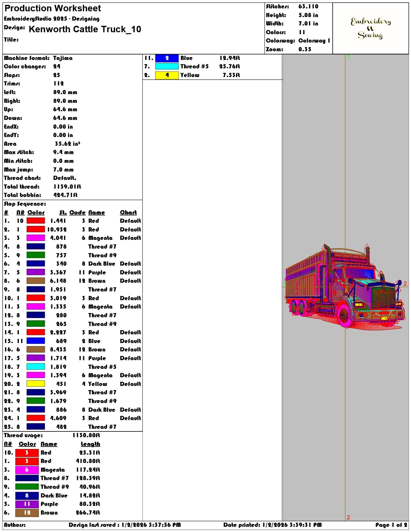This screenshot has height=532, width=411.
Task: Click the green marker 1 atop the preview
Action: coord(348,57)
